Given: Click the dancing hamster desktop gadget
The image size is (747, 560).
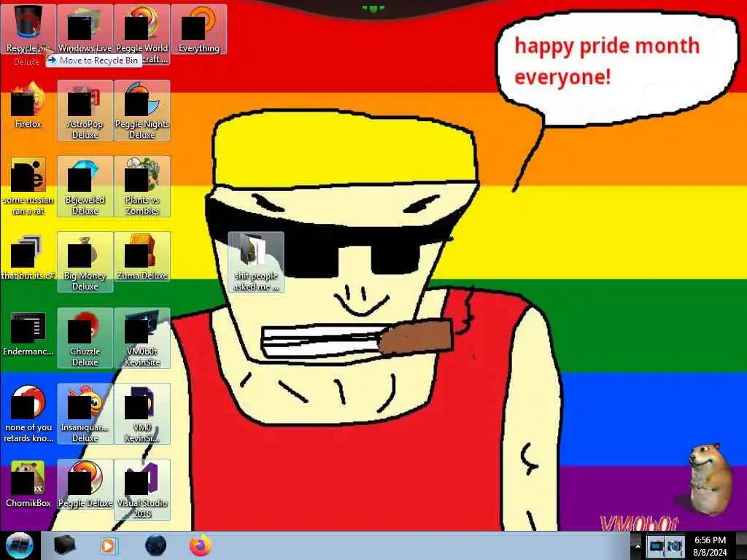Looking at the screenshot, I should point(710,480).
